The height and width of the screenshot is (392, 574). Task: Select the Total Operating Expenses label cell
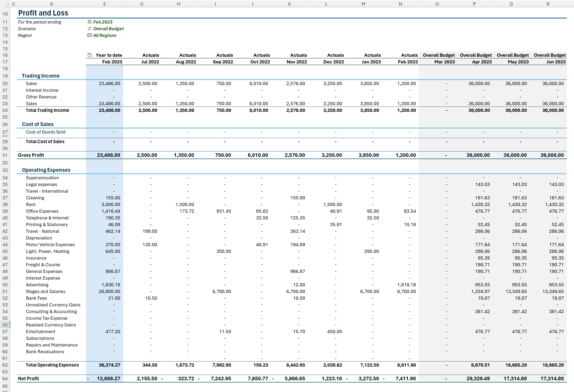(x=52, y=365)
